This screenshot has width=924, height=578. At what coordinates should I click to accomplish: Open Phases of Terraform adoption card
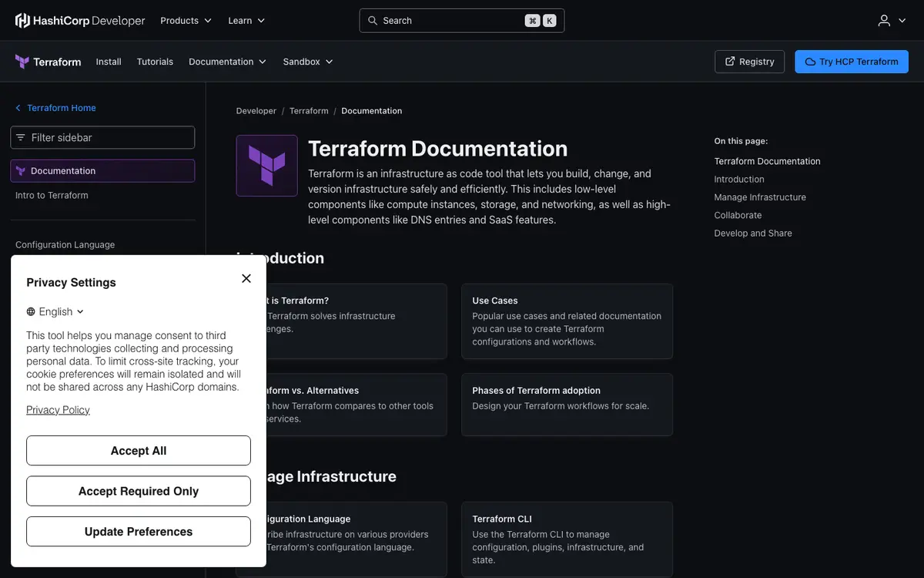click(567, 405)
